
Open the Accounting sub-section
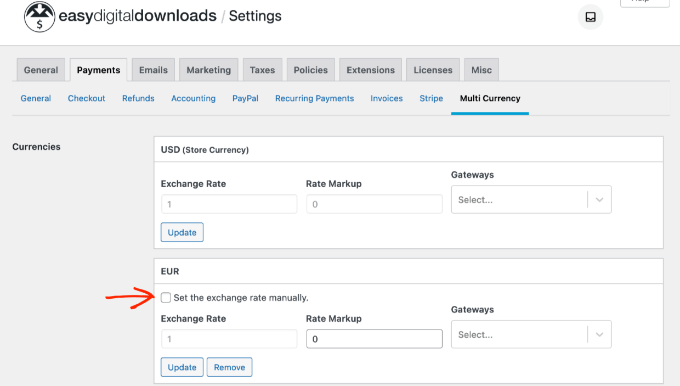pos(193,98)
